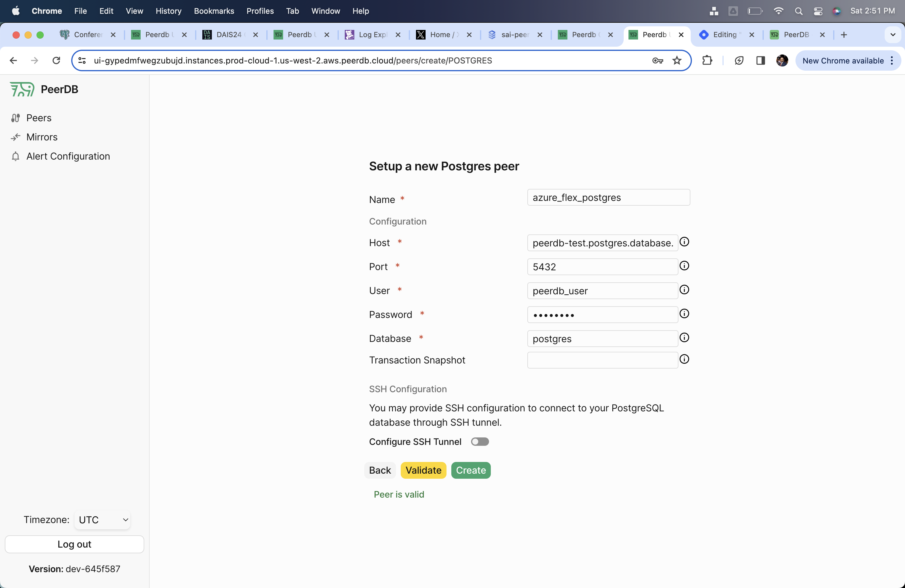Screen dimensions: 905x588
Task: Go to Mirrors in the sidebar
Action: pos(41,137)
